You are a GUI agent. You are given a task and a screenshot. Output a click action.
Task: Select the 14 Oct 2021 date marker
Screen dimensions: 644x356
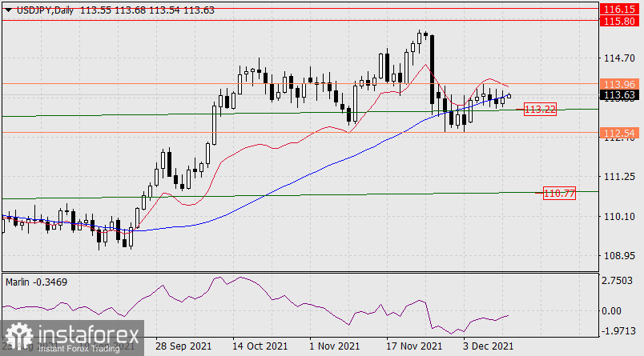click(260, 347)
